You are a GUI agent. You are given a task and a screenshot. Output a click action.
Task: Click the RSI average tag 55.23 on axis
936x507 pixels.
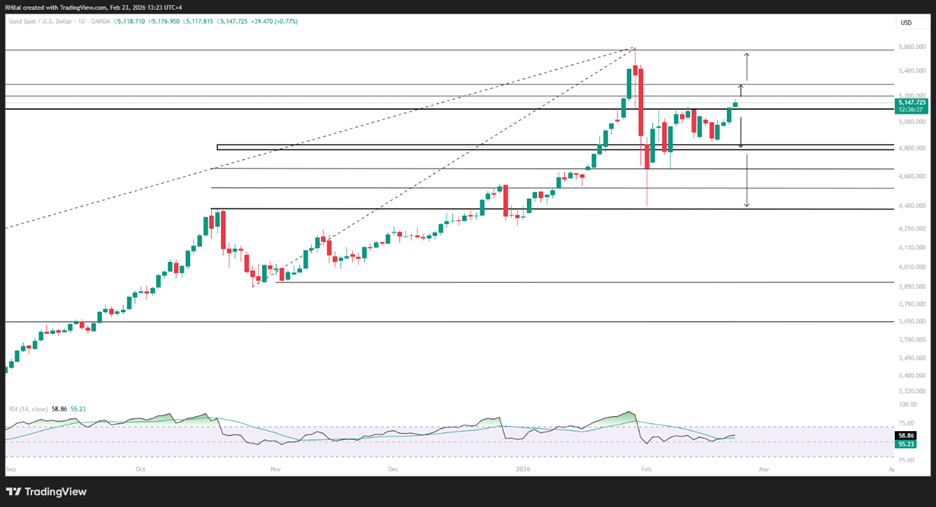(906, 444)
